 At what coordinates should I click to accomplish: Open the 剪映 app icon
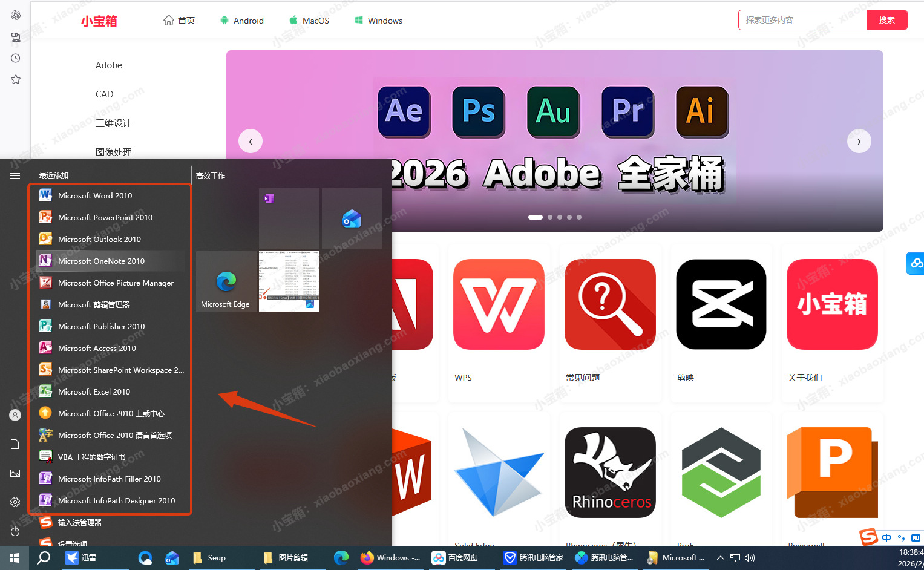pyautogui.click(x=721, y=304)
